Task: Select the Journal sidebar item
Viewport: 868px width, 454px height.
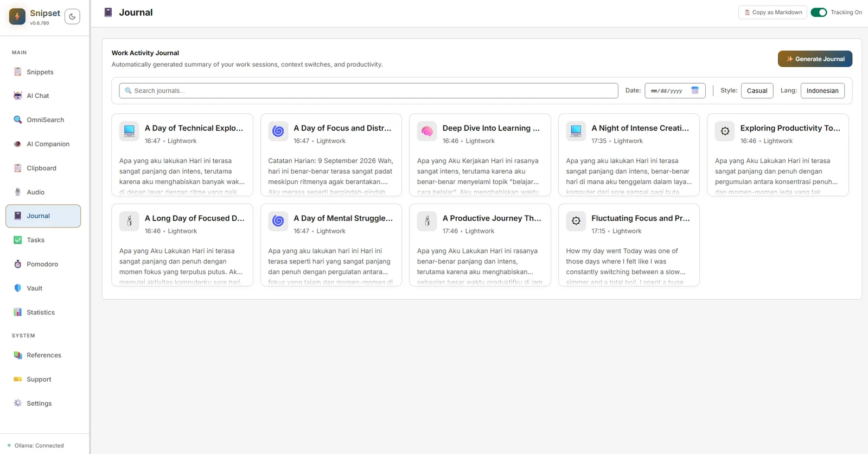Action: pyautogui.click(x=43, y=216)
